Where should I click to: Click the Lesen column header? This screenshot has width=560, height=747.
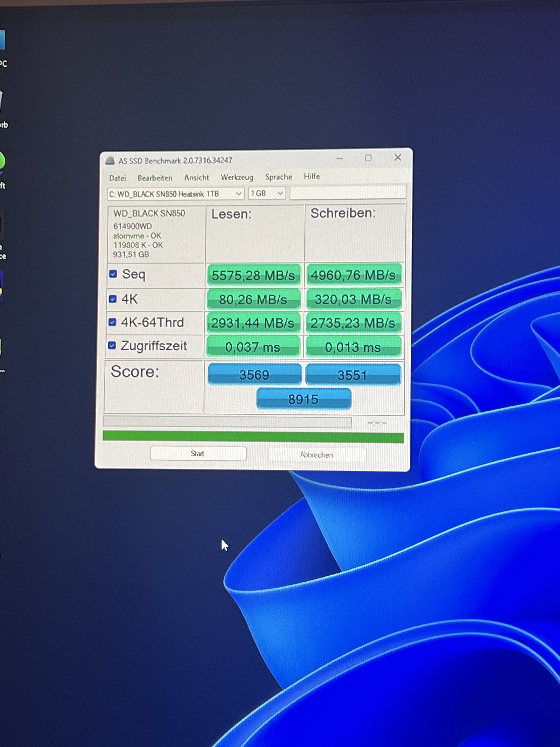point(231,214)
